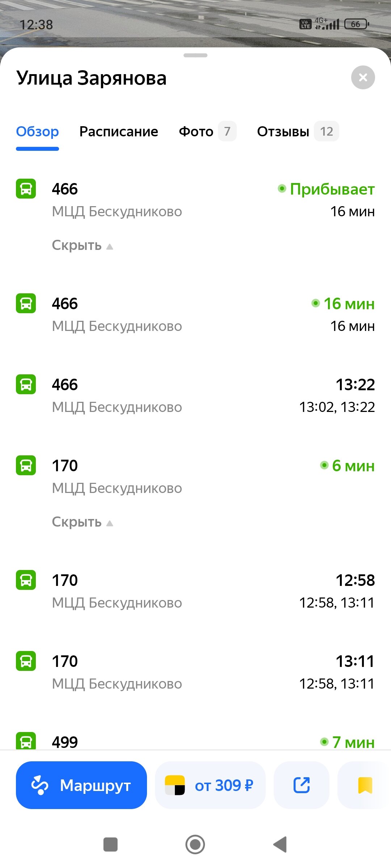Tap the share icon button
Screen dimensions: 391x868
(x=301, y=785)
